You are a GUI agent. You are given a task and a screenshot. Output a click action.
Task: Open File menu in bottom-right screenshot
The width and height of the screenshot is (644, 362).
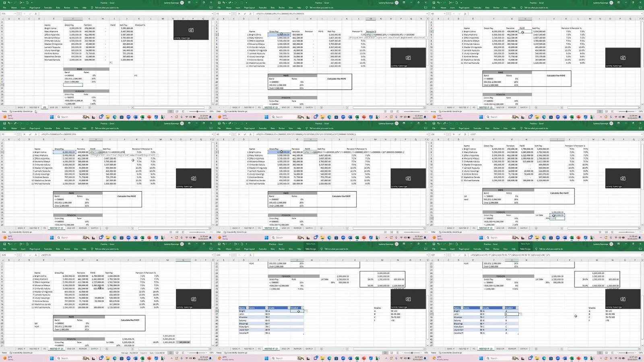pyautogui.click(x=434, y=249)
